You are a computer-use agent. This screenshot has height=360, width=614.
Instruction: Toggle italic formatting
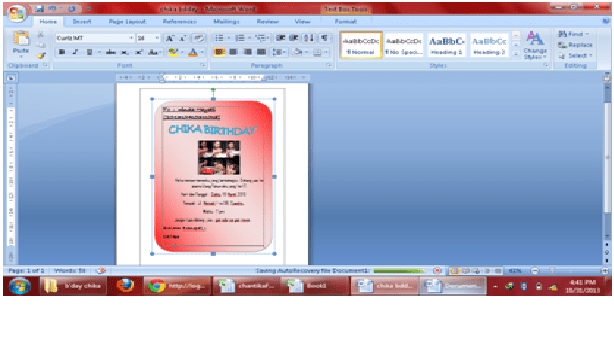(x=75, y=52)
